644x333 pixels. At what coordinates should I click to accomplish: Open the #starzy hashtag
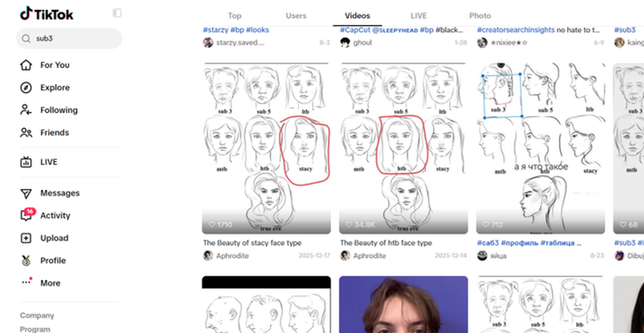(x=216, y=30)
